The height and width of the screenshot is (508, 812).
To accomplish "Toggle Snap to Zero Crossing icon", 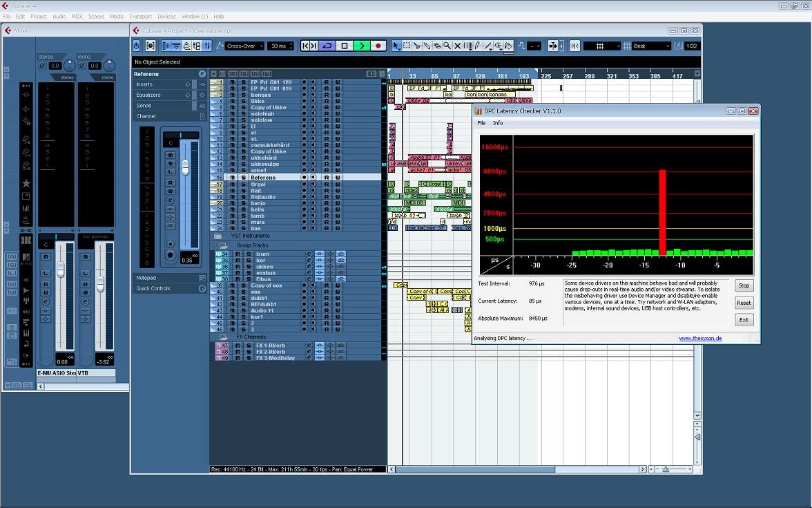I will click(521, 46).
